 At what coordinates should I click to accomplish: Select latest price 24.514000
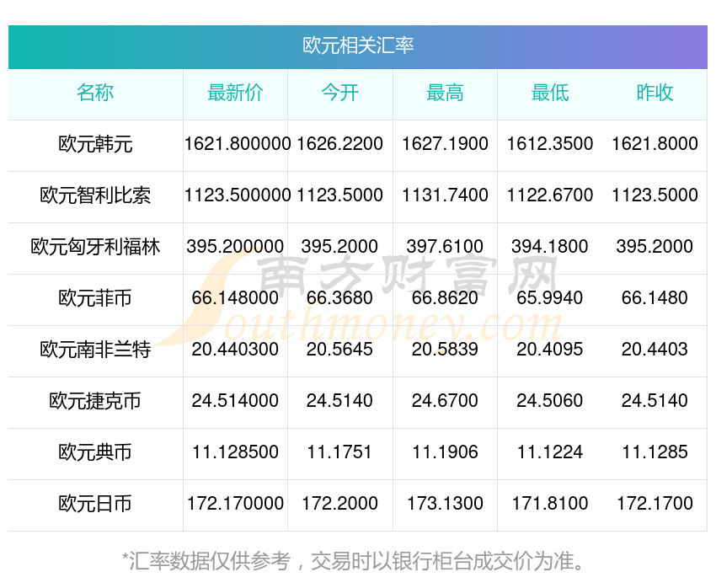(235, 401)
